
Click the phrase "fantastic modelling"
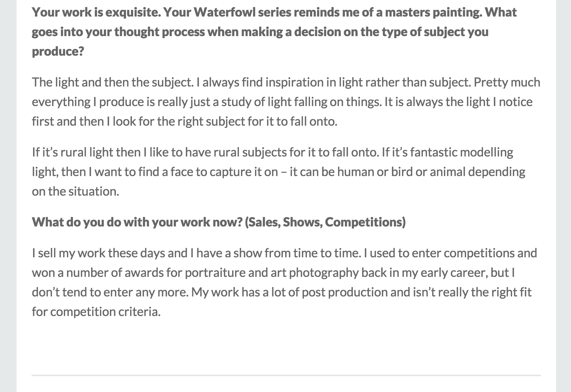pyautogui.click(x=462, y=152)
